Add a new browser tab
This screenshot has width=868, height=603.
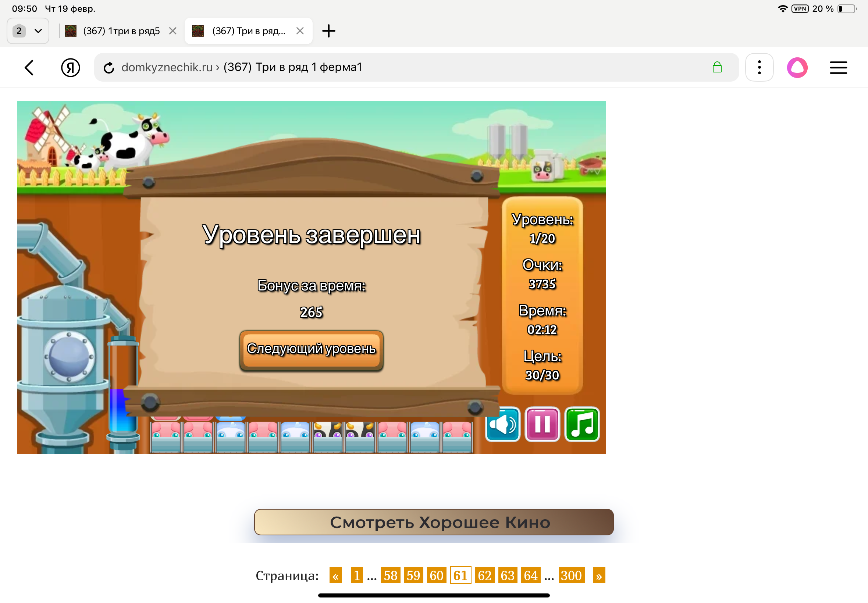pos(328,31)
